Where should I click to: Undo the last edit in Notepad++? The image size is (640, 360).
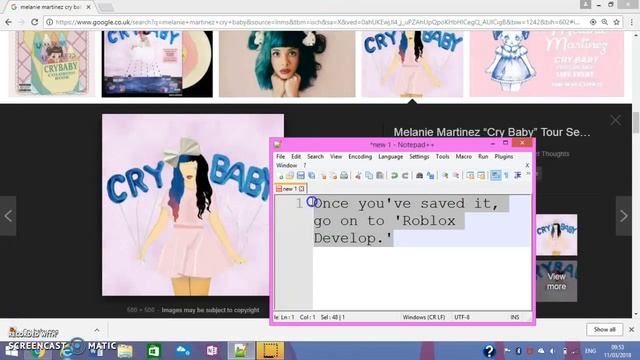click(394, 176)
